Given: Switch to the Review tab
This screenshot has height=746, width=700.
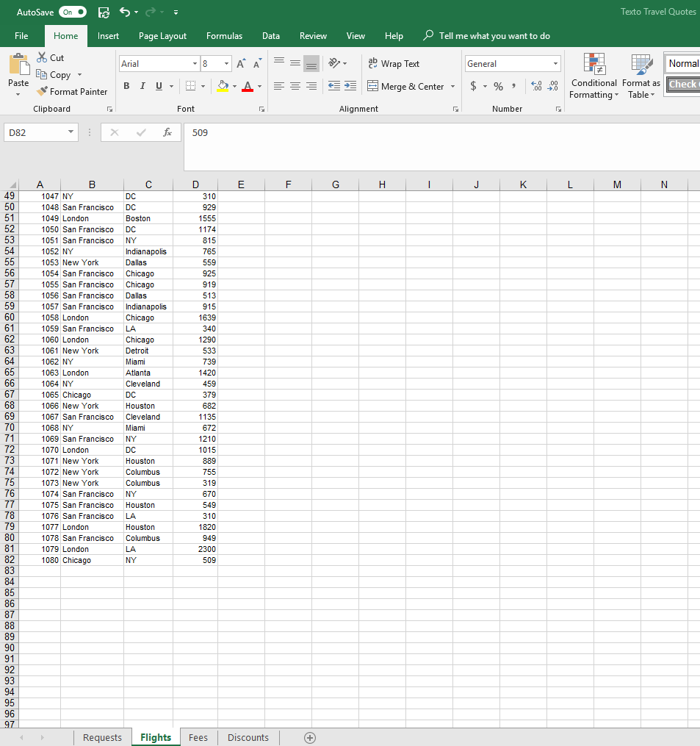Looking at the screenshot, I should (x=313, y=36).
